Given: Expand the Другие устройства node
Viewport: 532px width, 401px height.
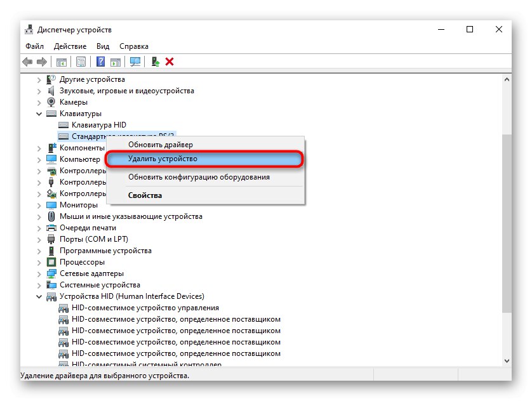Looking at the screenshot, I should tap(39, 80).
